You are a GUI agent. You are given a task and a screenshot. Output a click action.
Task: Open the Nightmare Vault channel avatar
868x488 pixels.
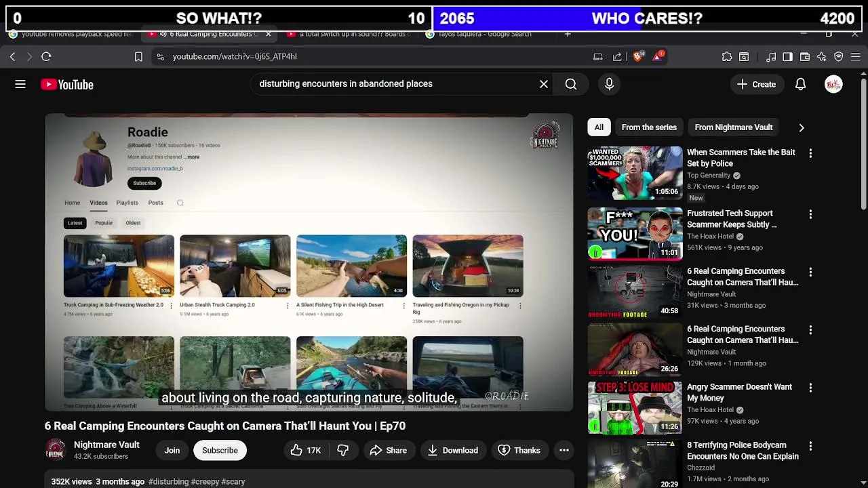click(56, 450)
